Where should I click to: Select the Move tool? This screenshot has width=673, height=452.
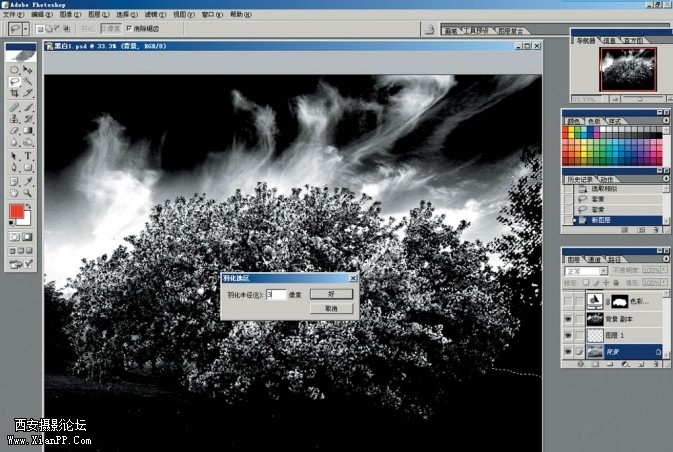28,69
